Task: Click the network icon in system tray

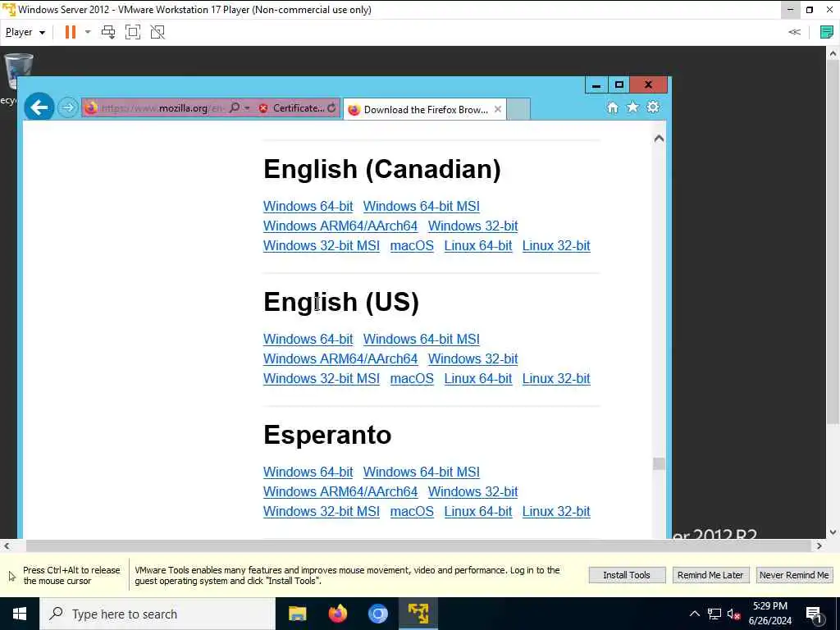Action: click(714, 614)
